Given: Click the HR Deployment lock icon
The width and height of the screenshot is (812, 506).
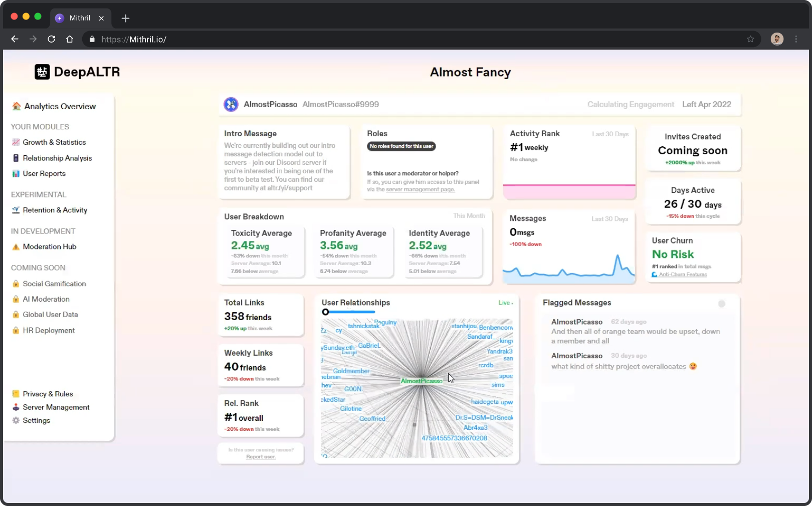Looking at the screenshot, I should [16, 331].
